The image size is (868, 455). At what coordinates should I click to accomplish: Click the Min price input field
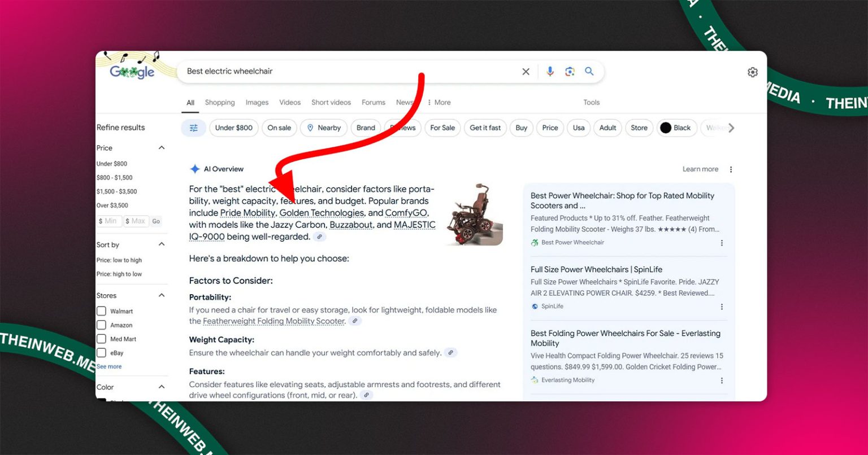[109, 221]
